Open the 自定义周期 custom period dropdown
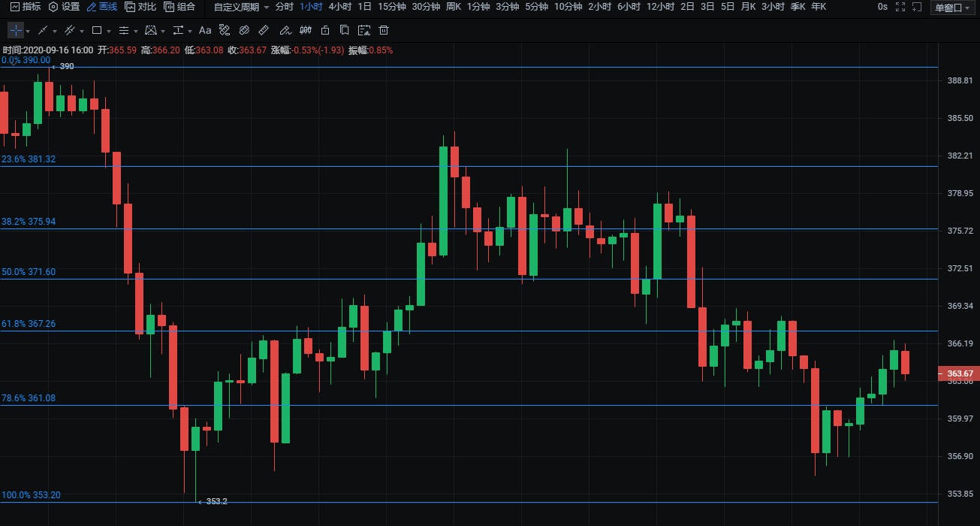This screenshot has height=526, width=980. 241,7
